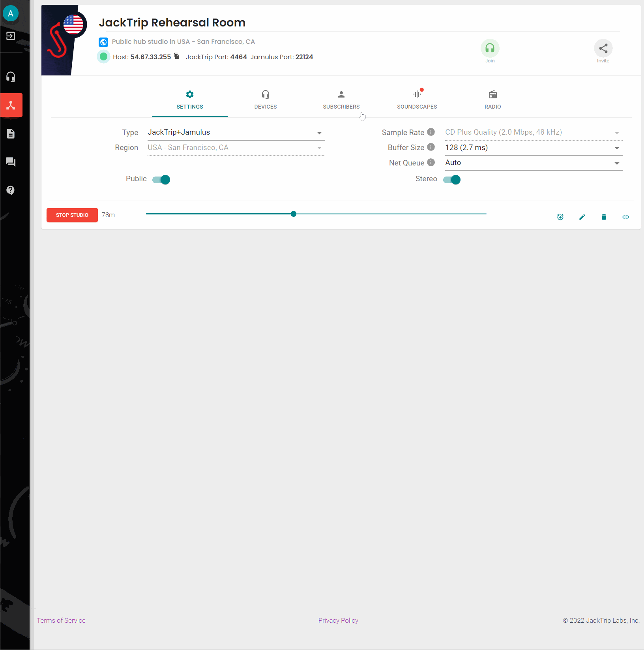Toggle the Stereo switch off
Viewport: 644px width, 650px height.
point(452,180)
